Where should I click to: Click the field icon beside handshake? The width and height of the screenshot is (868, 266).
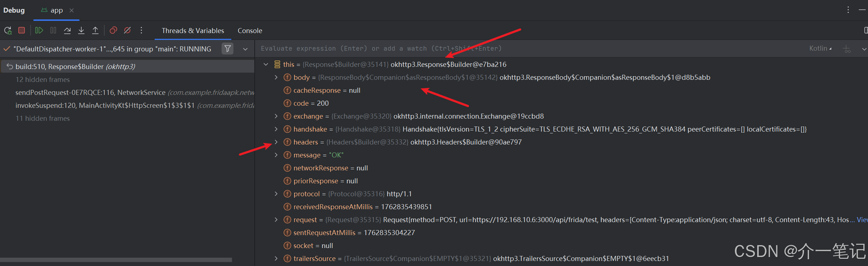point(287,129)
